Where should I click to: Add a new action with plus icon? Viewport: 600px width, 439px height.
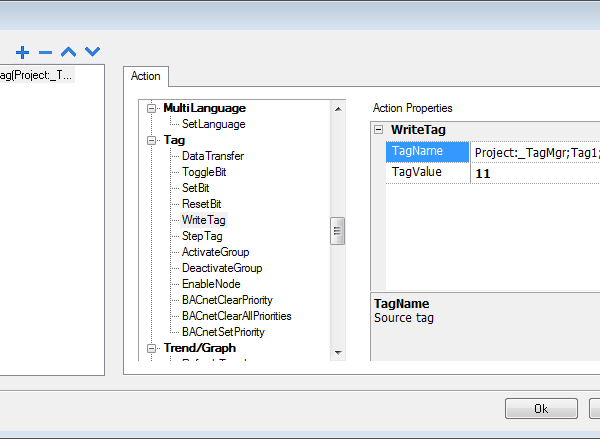23,52
